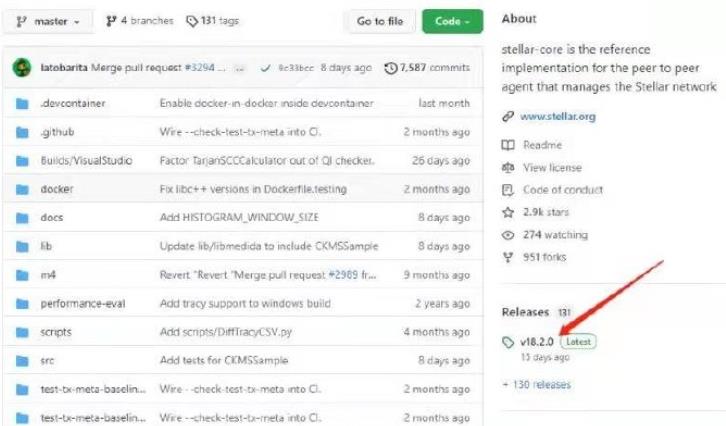Open the docker folder
The image size is (726, 426).
57,189
